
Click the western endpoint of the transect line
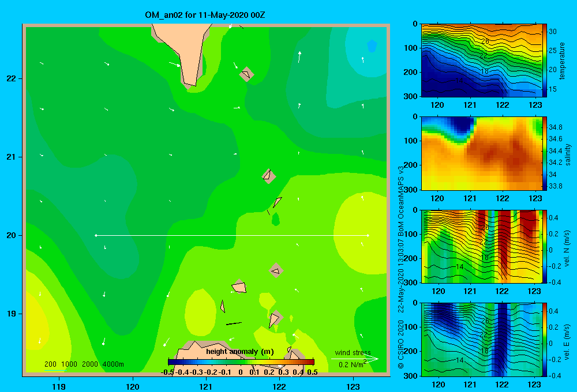tap(96, 235)
